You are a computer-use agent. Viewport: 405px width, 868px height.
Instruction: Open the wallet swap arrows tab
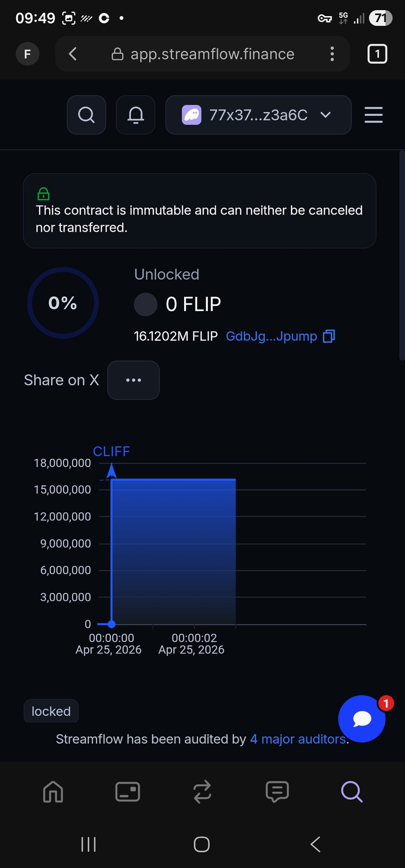(202, 792)
